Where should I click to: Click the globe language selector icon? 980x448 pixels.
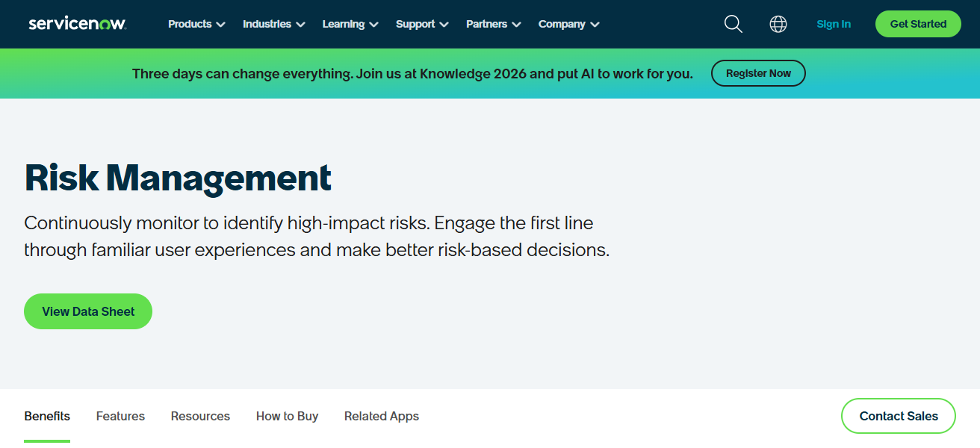pyautogui.click(x=778, y=24)
